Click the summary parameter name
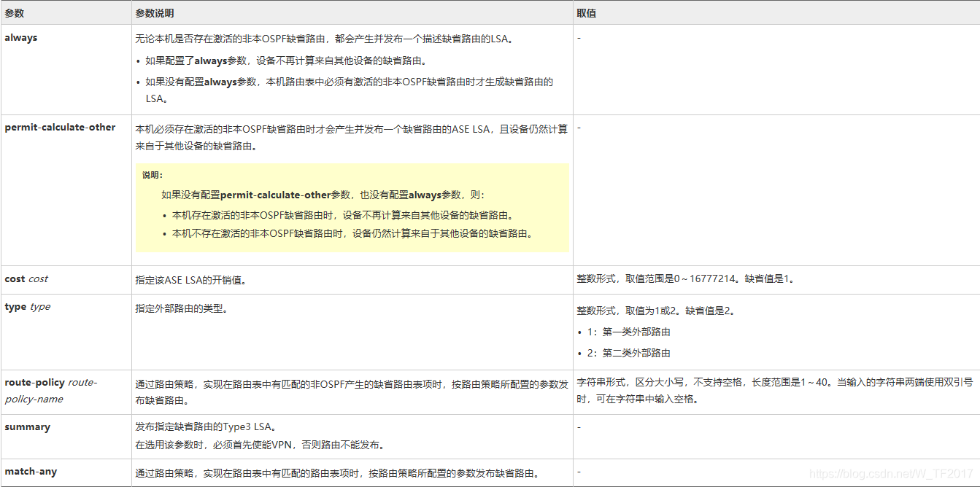The width and height of the screenshot is (980, 487). (27, 427)
